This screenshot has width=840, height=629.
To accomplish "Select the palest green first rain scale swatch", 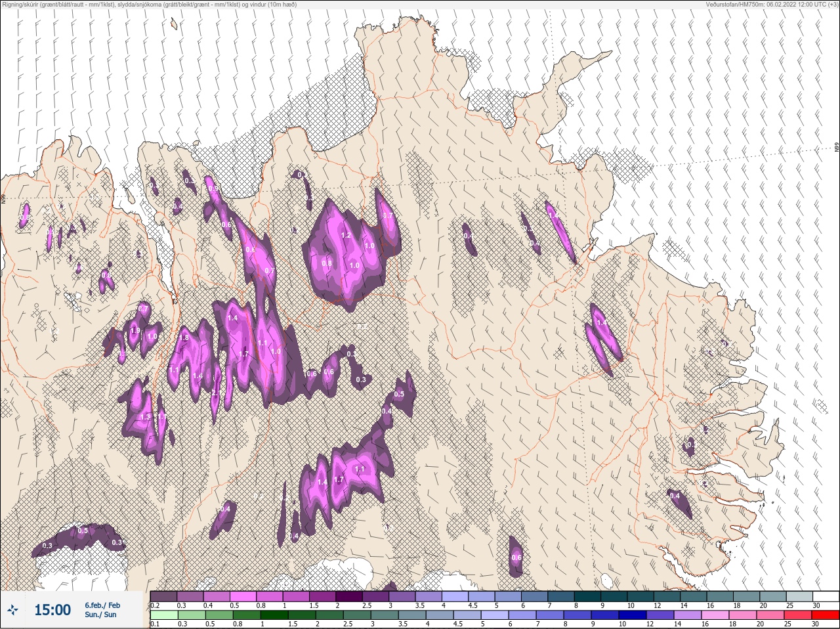I will click(163, 616).
